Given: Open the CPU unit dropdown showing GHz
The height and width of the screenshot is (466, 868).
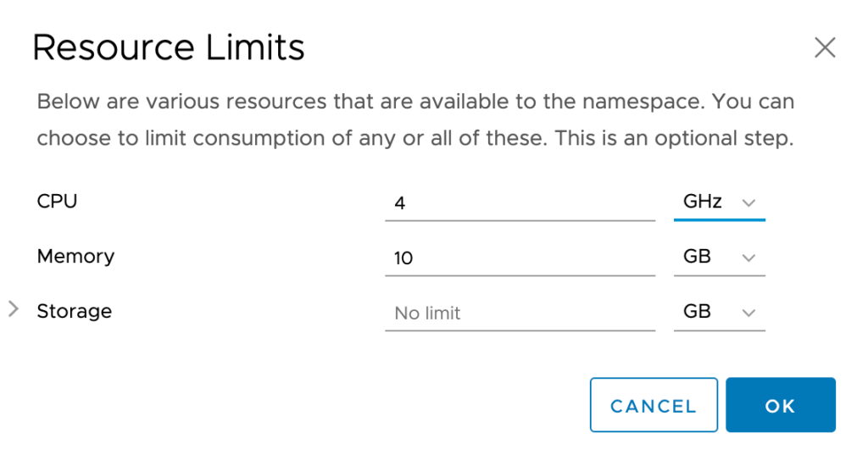Looking at the screenshot, I should [719, 202].
